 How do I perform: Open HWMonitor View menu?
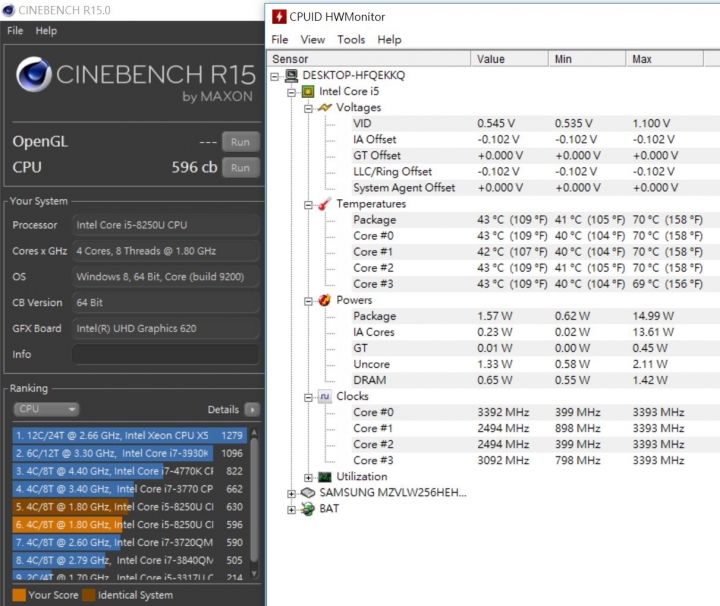coord(313,39)
